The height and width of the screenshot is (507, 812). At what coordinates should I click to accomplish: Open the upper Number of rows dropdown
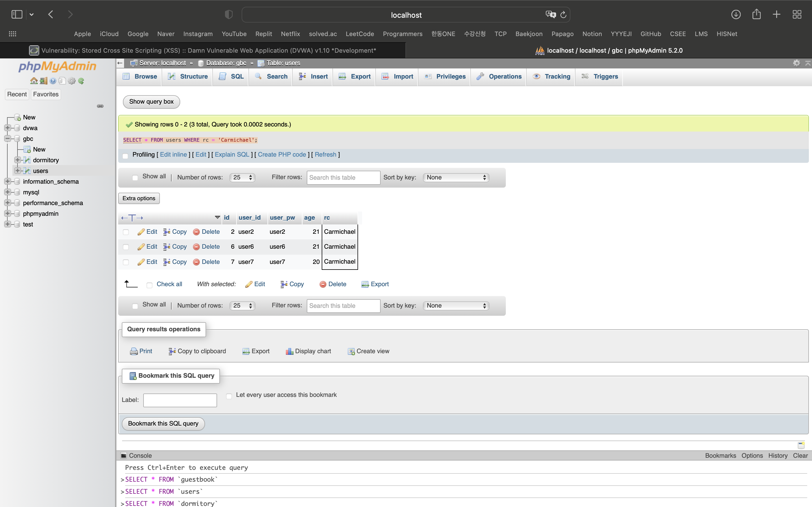pyautogui.click(x=242, y=177)
